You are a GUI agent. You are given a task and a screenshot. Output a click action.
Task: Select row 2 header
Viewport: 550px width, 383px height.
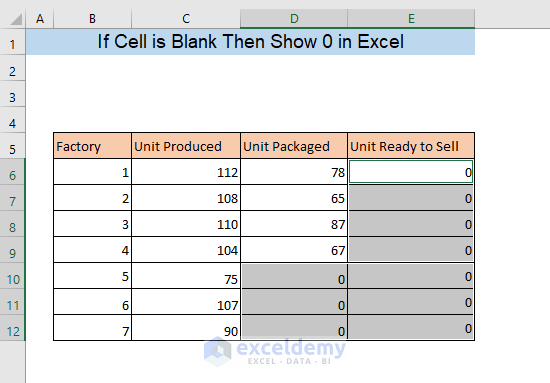click(x=13, y=68)
